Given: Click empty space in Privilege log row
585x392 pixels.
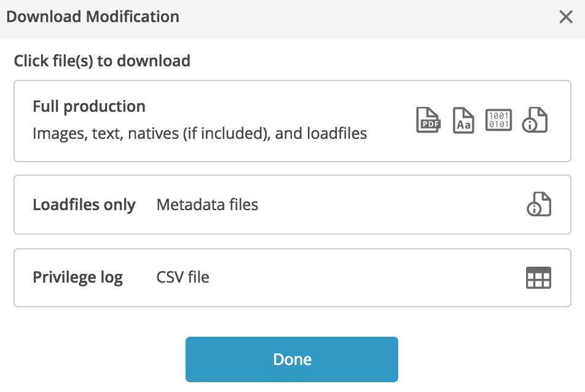Looking at the screenshot, I should [x=366, y=278].
